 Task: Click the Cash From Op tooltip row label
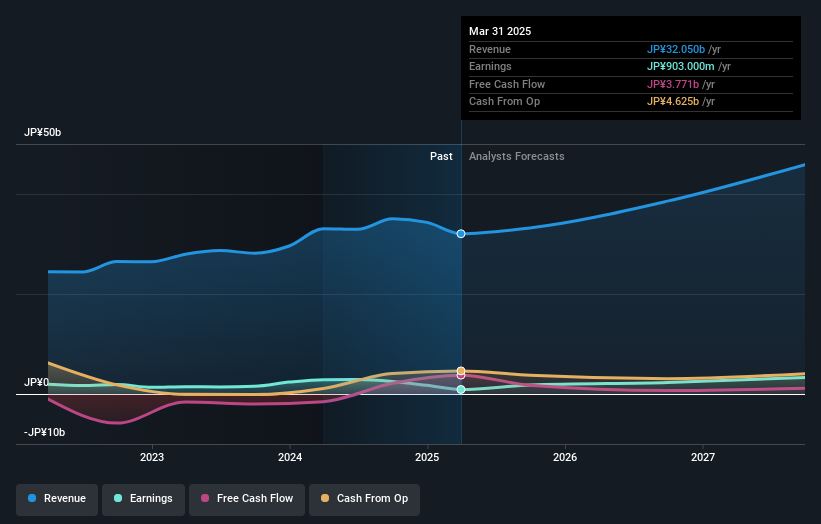click(504, 102)
